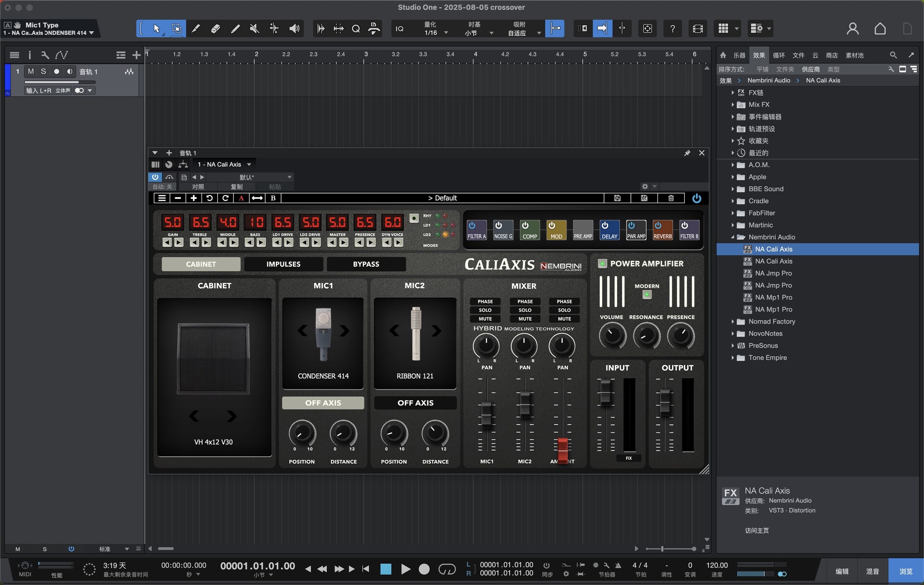Open the help question mark button

tap(672, 29)
